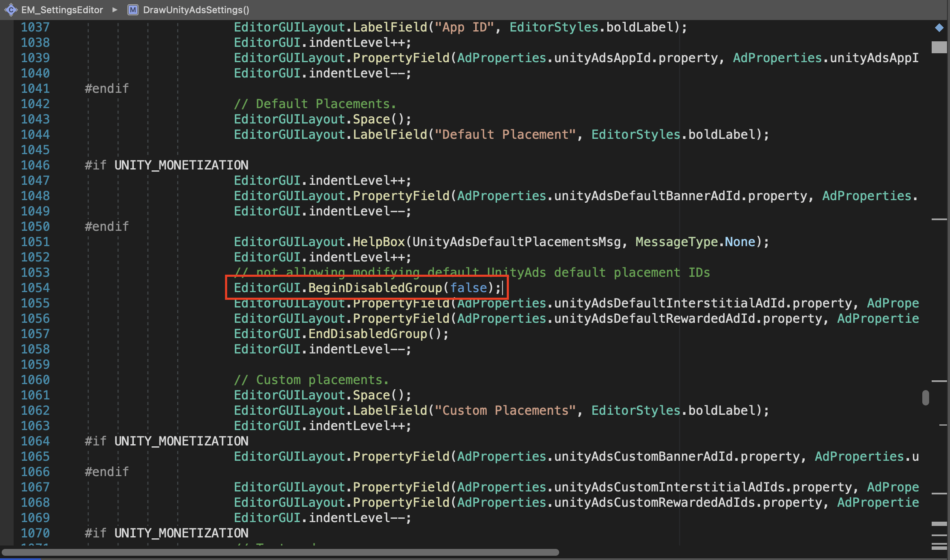The width and height of the screenshot is (950, 560).
Task: Click the horizontal scrollbar at the bottom
Action: (x=281, y=552)
